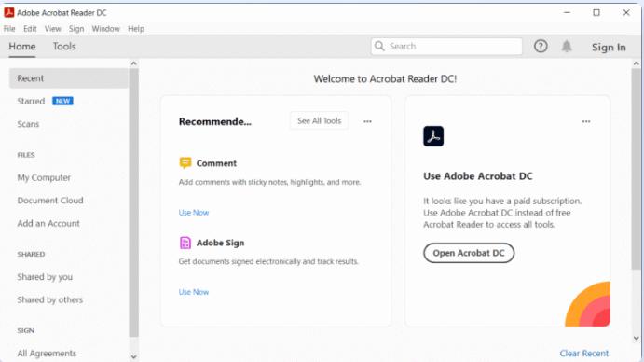
Task: Select Starred in the sidebar
Action: [31, 101]
